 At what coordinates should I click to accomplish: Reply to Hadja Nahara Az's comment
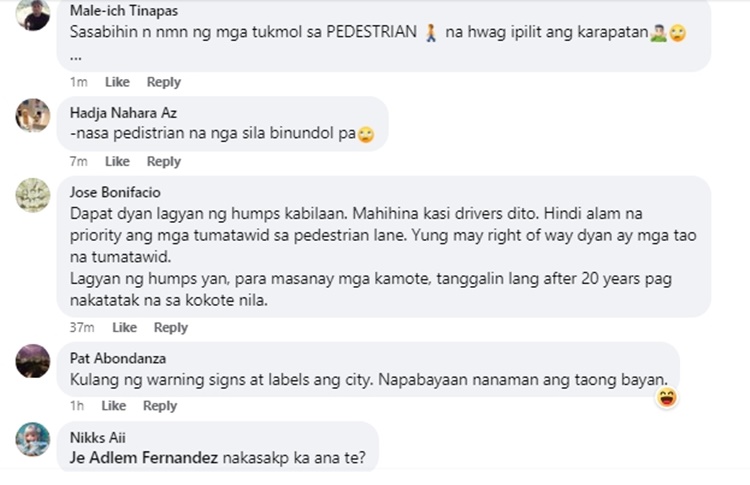(163, 162)
